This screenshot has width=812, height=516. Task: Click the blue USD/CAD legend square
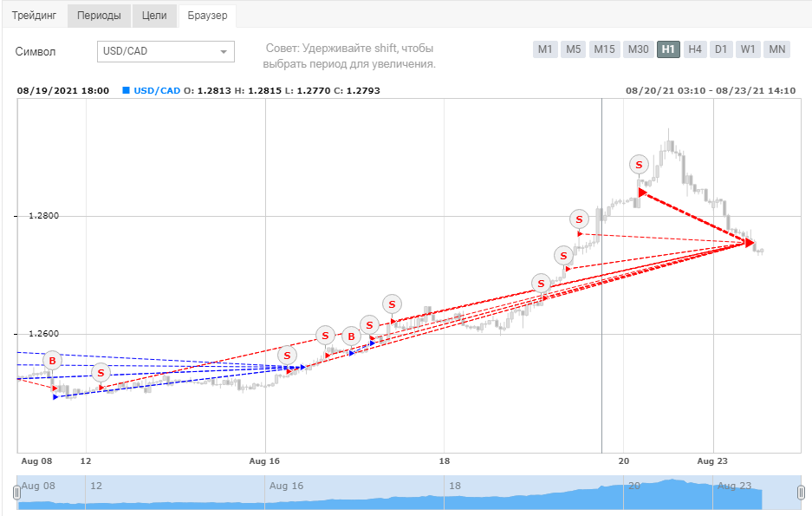pyautogui.click(x=126, y=90)
